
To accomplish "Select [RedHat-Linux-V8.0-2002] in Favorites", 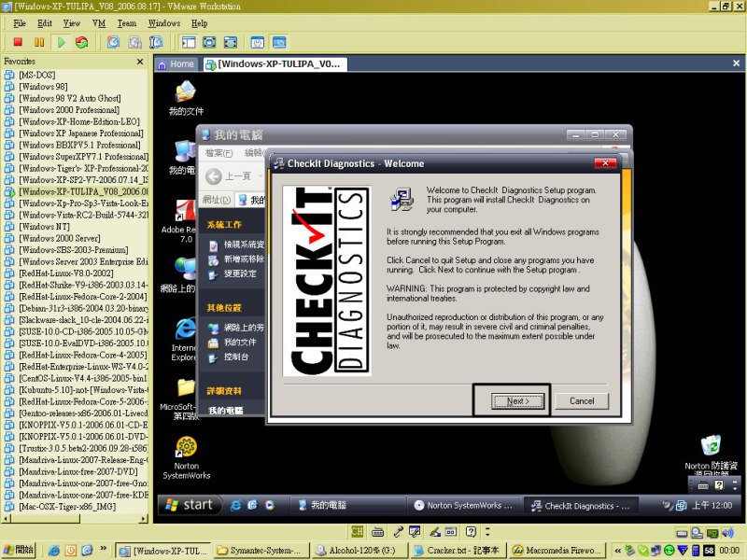I will (65, 273).
